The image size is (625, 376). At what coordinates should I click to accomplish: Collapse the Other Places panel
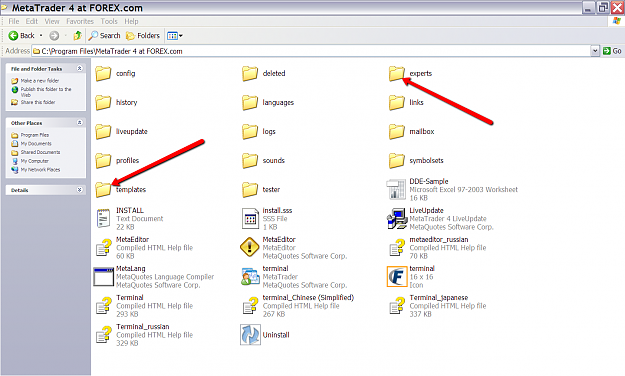79,123
